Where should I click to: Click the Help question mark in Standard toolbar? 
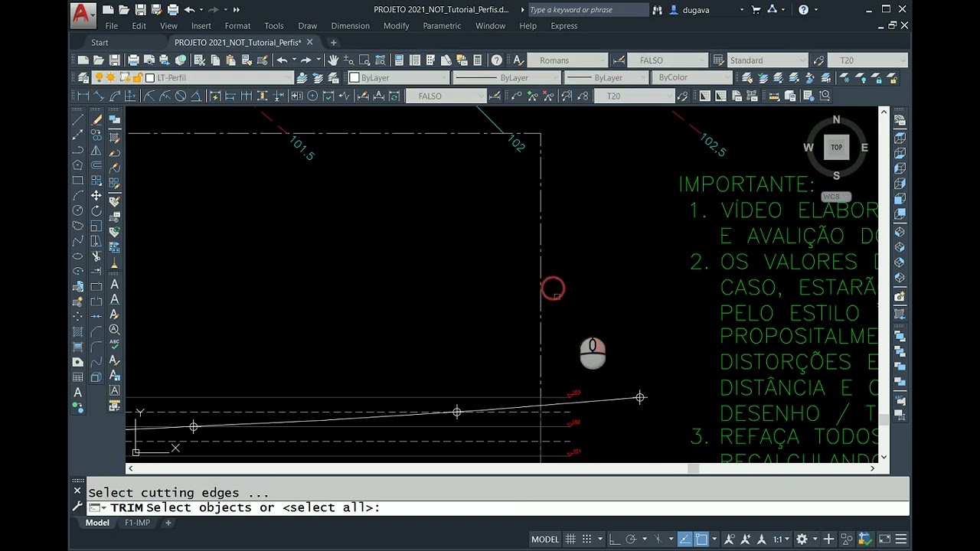pos(497,60)
